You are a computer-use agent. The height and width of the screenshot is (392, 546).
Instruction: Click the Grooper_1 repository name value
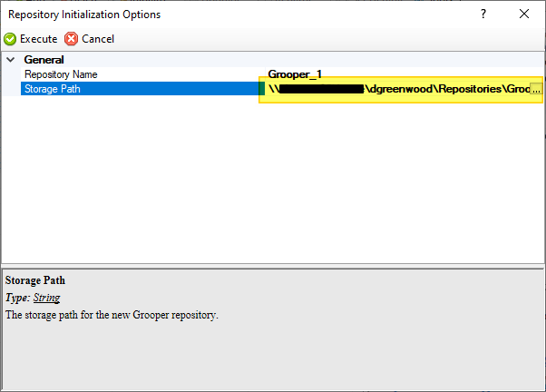click(295, 74)
